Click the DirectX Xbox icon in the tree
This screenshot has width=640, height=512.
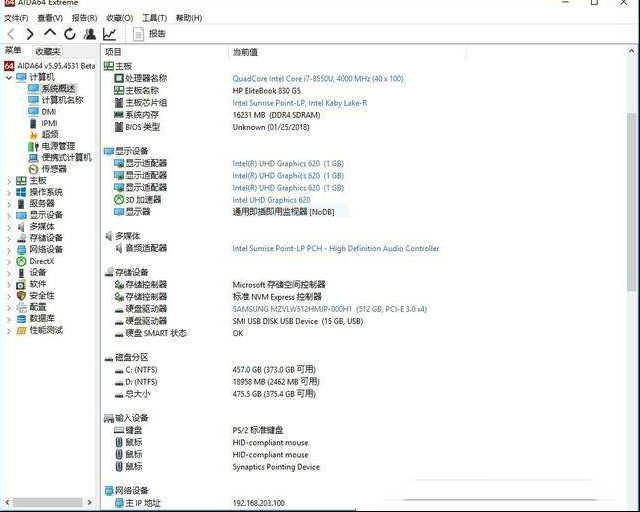coord(21,261)
